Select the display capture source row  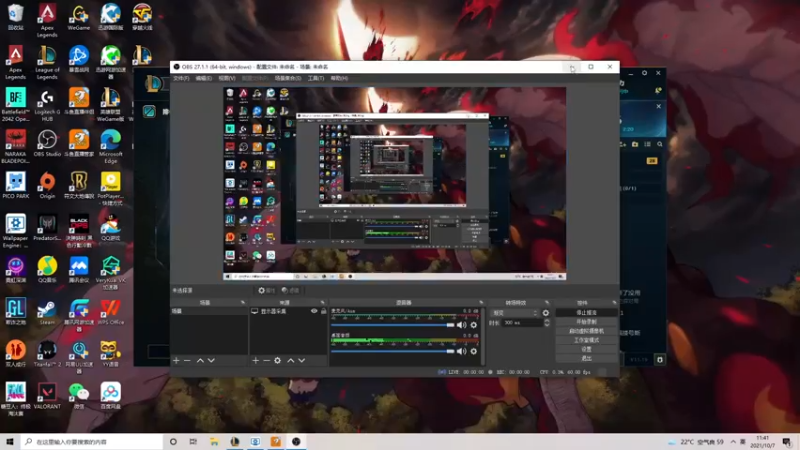tap(288, 311)
